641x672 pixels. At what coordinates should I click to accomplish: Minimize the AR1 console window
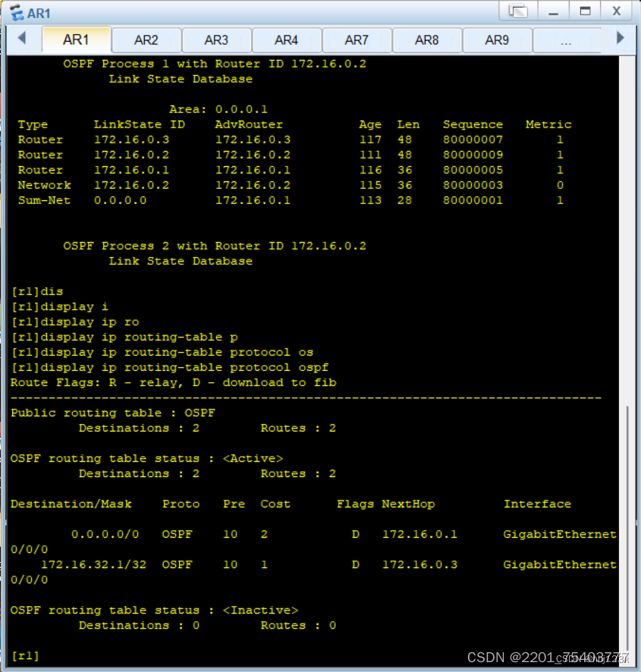(553, 11)
